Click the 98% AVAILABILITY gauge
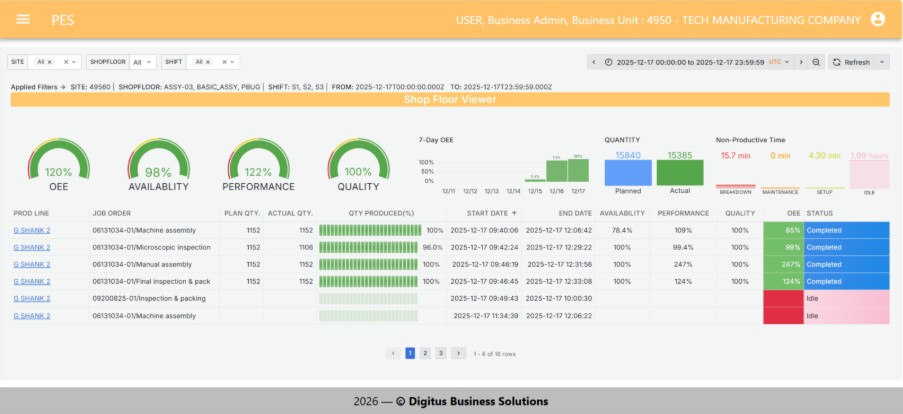Screen dimensions: 903x414 tap(158, 158)
